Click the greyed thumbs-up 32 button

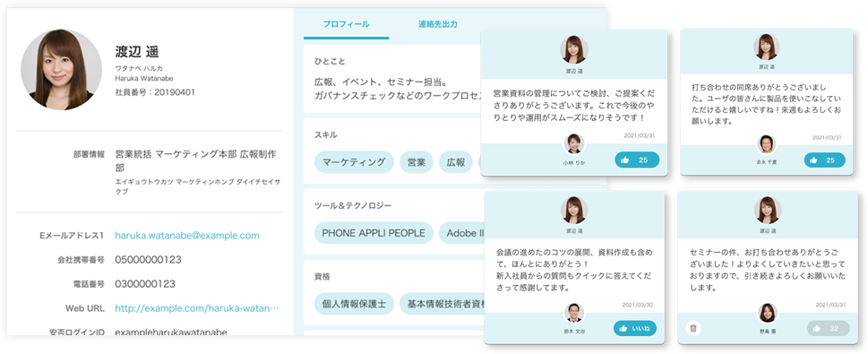[829, 329]
